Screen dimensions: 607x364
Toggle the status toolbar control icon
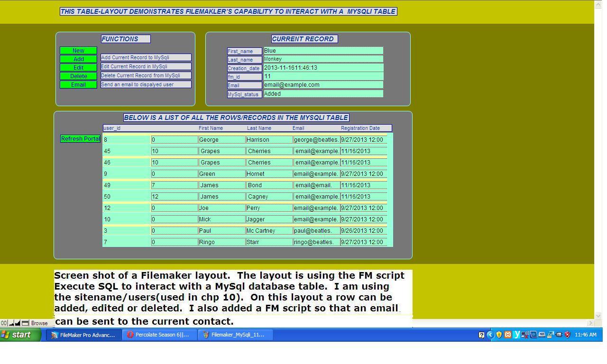click(25, 323)
